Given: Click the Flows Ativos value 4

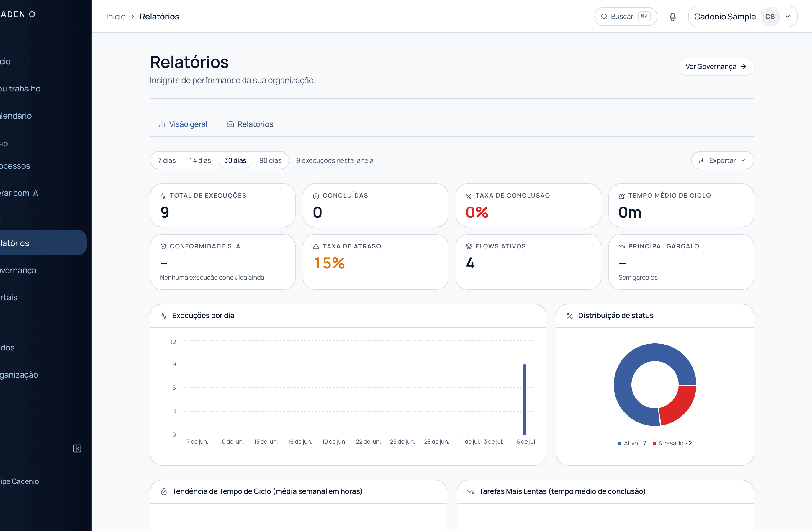Looking at the screenshot, I should point(470,263).
